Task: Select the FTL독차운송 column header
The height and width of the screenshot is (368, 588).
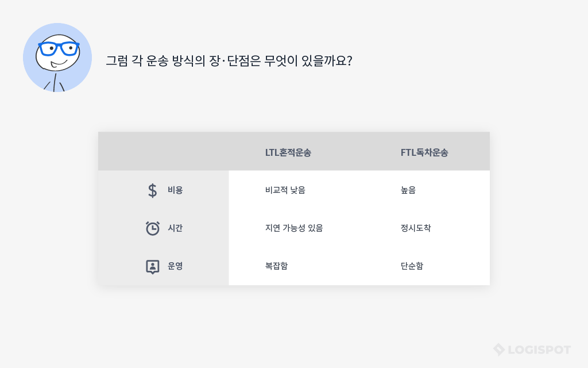Action: pyautogui.click(x=424, y=152)
